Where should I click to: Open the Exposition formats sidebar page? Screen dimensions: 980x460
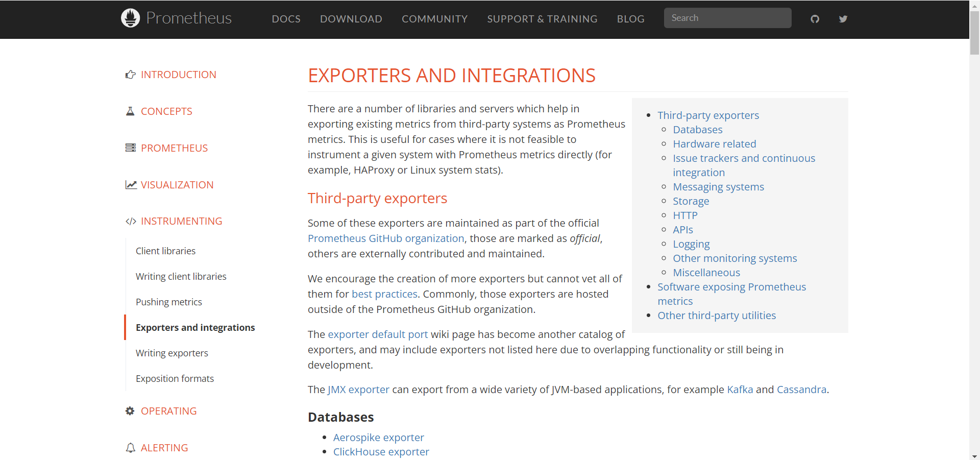pyautogui.click(x=175, y=378)
